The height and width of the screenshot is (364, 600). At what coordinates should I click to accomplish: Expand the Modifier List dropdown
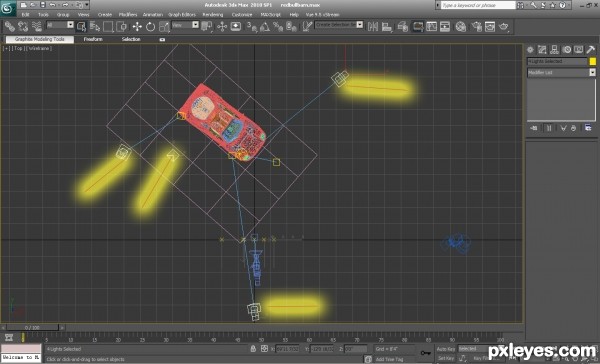point(561,72)
